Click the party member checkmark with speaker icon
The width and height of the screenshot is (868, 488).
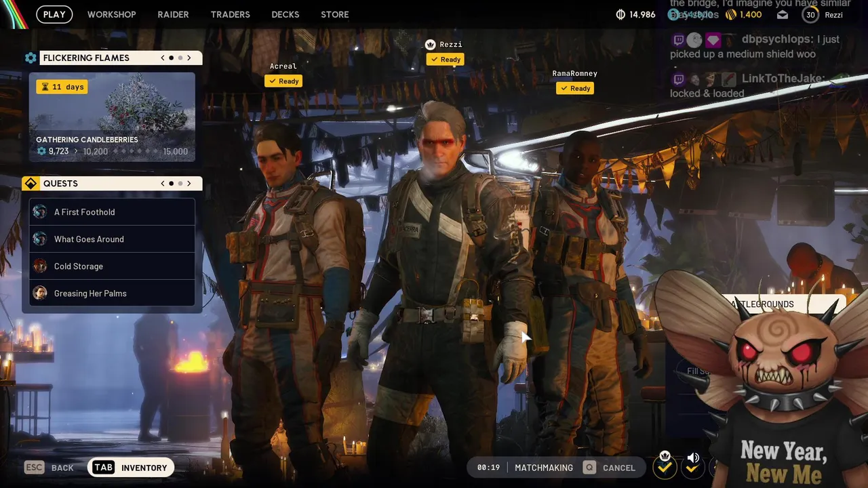coord(692,467)
